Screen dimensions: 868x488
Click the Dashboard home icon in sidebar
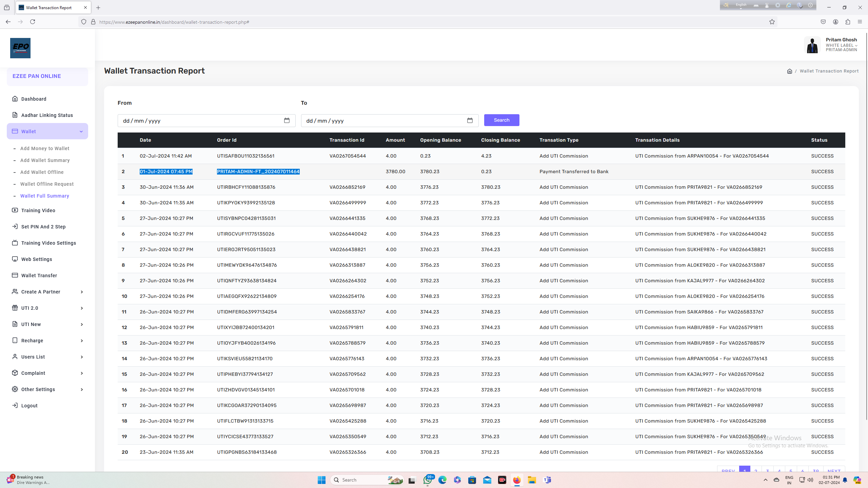(15, 99)
